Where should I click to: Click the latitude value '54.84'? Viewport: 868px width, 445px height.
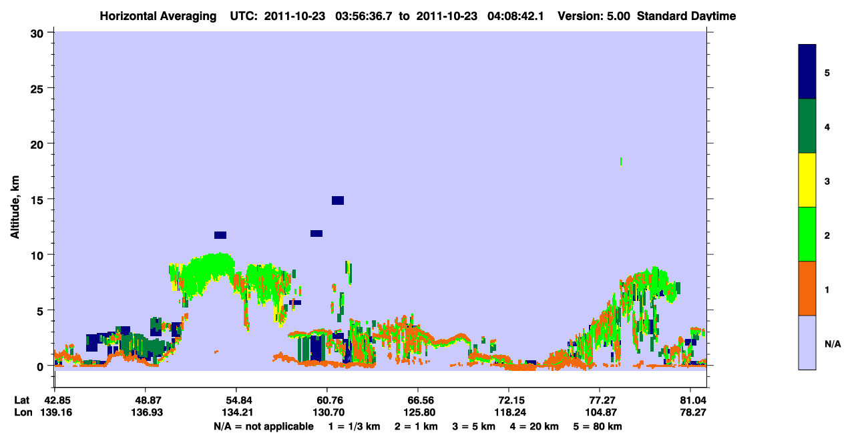(x=236, y=400)
